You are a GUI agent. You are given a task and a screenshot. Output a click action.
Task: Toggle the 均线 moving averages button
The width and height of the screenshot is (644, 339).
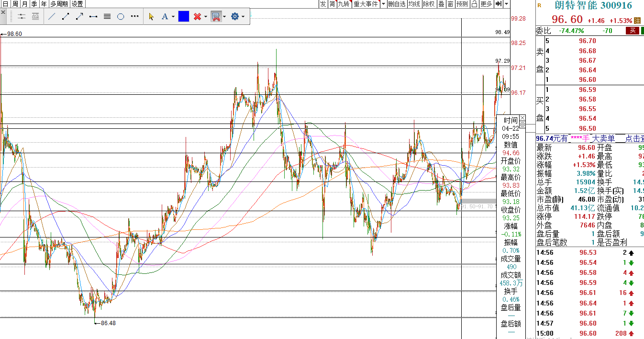[x=414, y=4]
